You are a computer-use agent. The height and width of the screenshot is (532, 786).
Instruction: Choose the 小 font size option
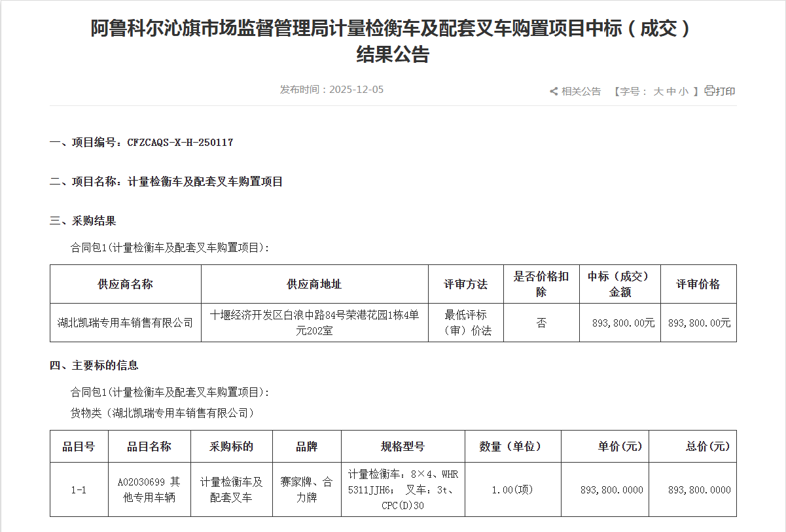click(683, 92)
